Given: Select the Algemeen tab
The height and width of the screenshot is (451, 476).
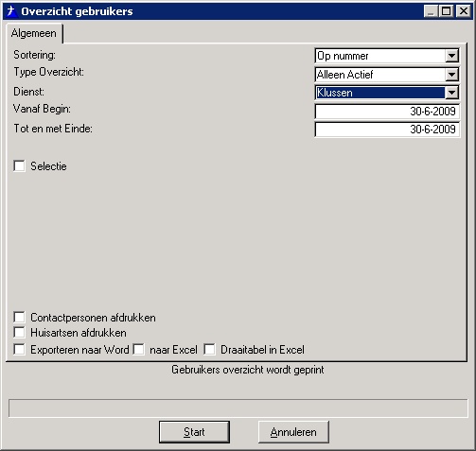Looking at the screenshot, I should pyautogui.click(x=34, y=33).
